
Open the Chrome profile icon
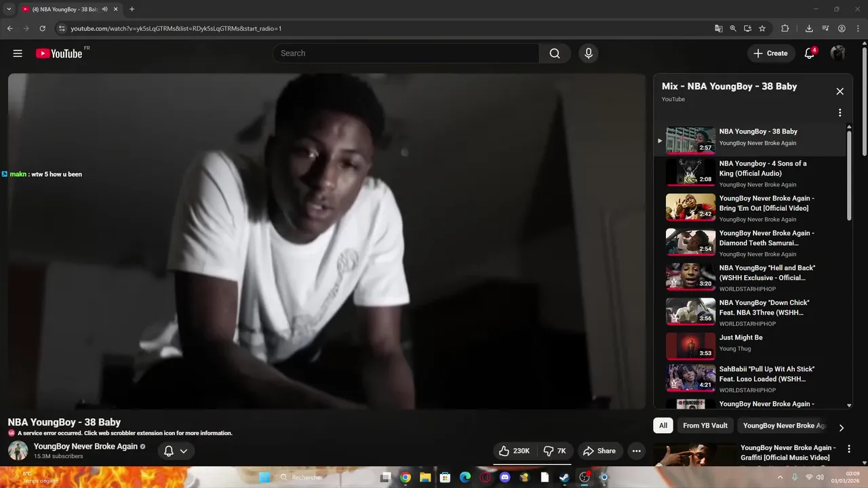point(842,28)
